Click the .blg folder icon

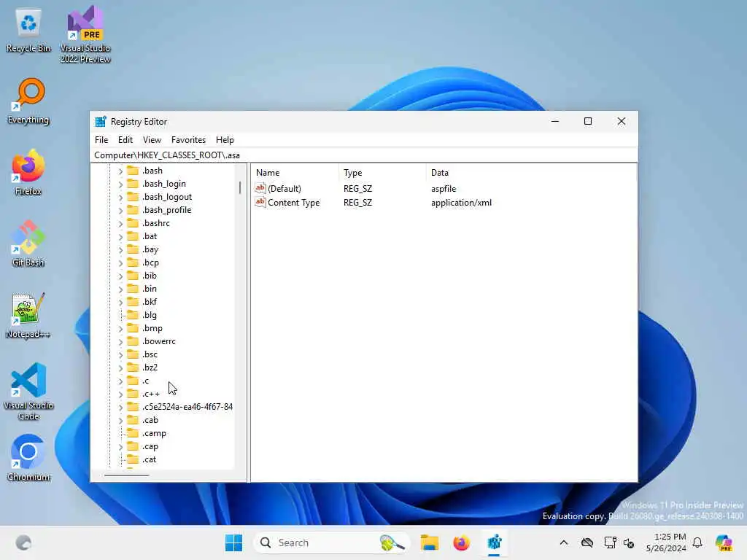coord(133,315)
